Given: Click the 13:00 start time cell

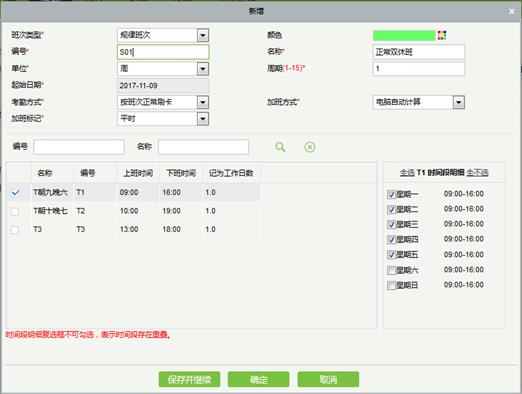Looking at the screenshot, I should (x=129, y=229).
